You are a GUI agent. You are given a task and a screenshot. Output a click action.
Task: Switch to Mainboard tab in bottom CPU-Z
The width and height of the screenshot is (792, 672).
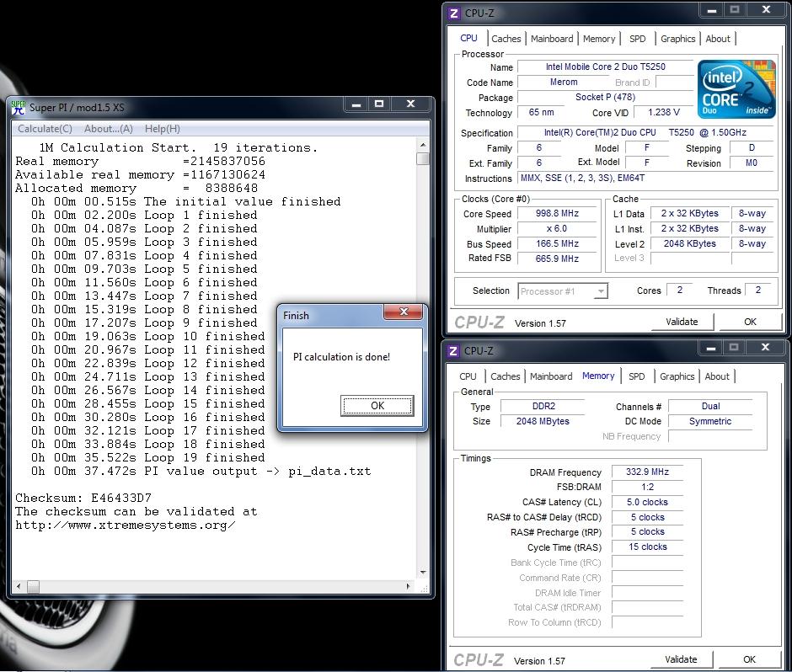point(551,376)
